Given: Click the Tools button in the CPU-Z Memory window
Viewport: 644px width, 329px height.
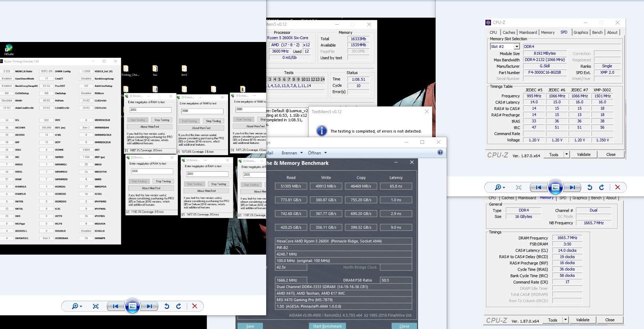Looking at the screenshot, I should [553, 320].
